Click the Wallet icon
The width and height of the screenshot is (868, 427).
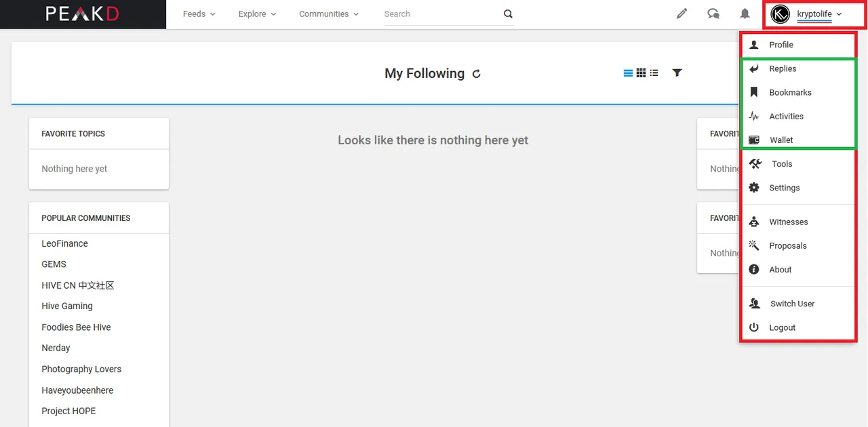[x=754, y=140]
